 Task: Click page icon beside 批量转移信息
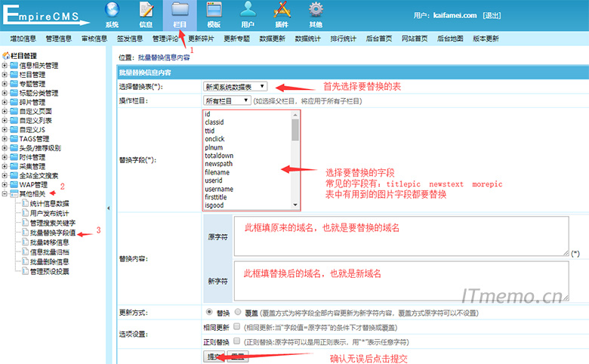25,242
